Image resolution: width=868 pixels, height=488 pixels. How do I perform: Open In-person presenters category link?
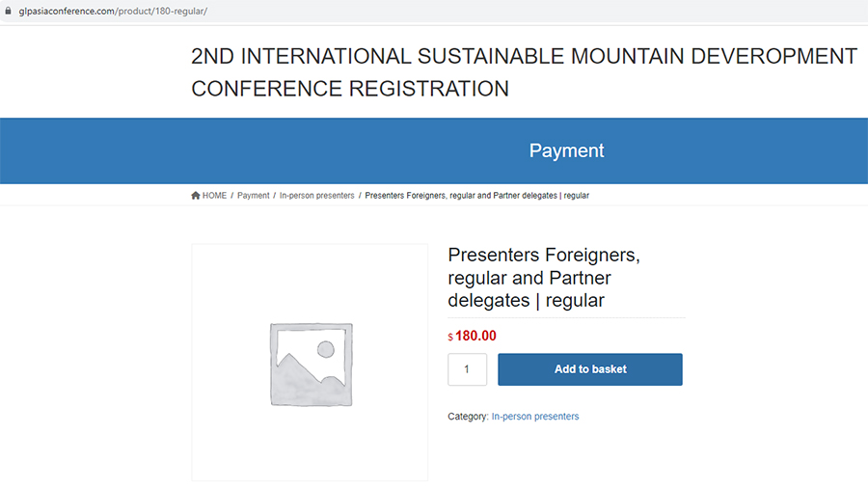[x=535, y=416]
